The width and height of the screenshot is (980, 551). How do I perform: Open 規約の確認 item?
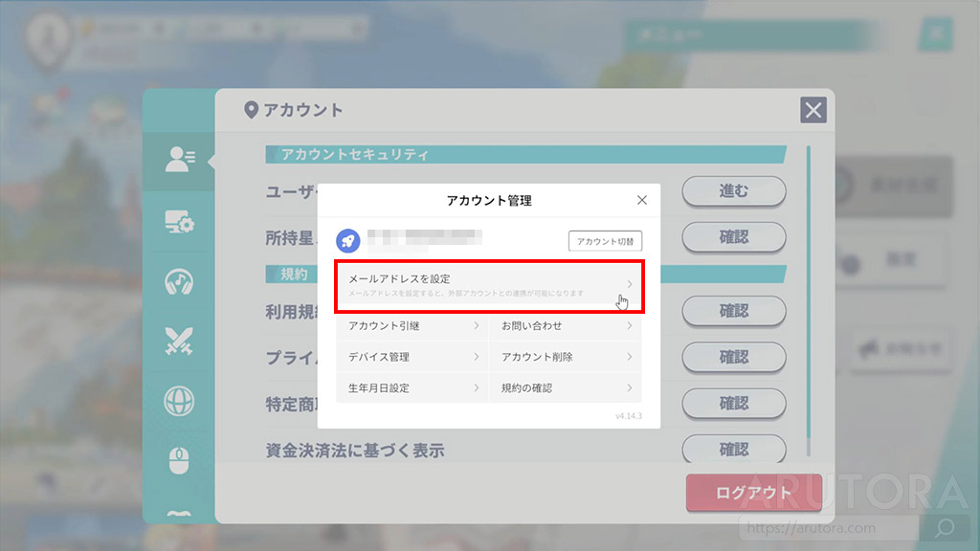pyautogui.click(x=566, y=388)
